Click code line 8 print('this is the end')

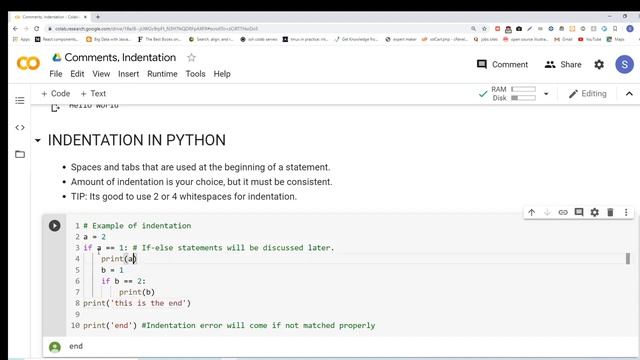[x=137, y=303]
